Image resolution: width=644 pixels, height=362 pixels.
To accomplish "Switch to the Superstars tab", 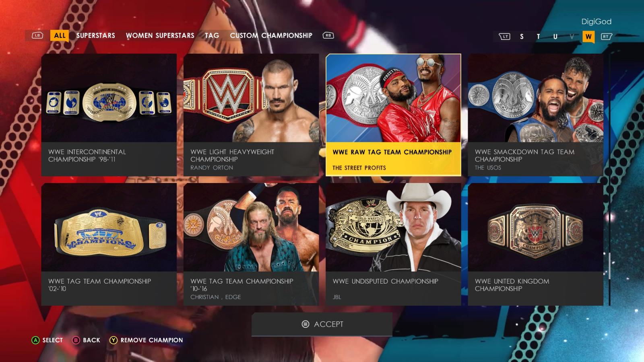I will [x=96, y=35].
